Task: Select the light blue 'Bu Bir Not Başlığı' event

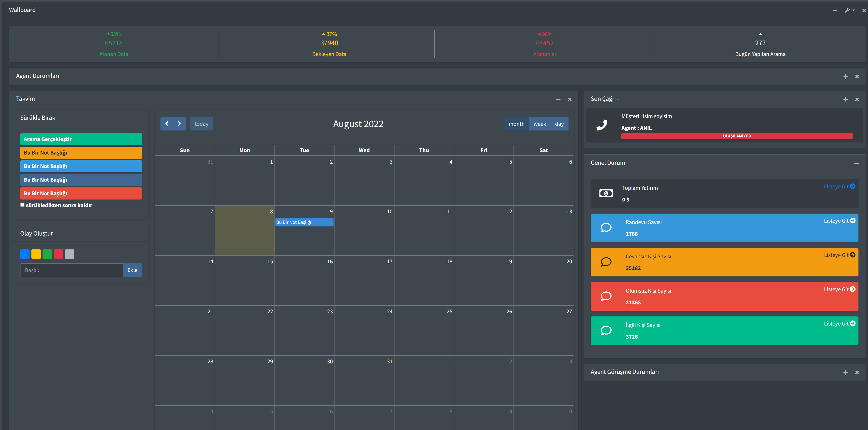Action: click(x=81, y=166)
